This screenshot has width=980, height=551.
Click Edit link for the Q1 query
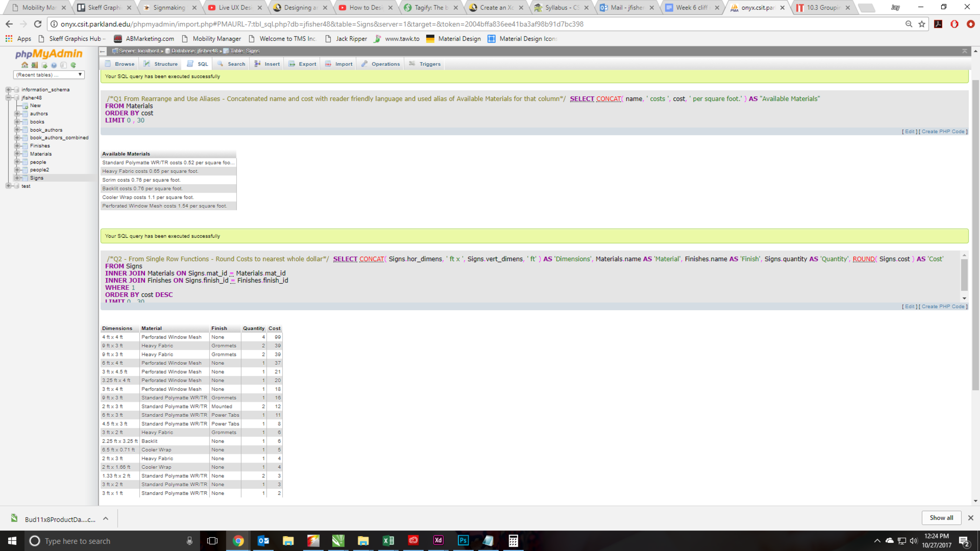pyautogui.click(x=909, y=132)
